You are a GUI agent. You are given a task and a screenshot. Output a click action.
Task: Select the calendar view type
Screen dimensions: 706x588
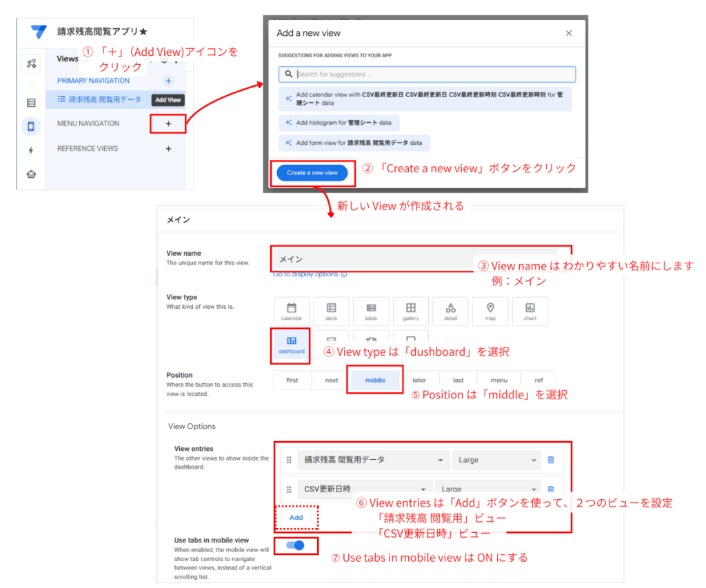point(292,311)
